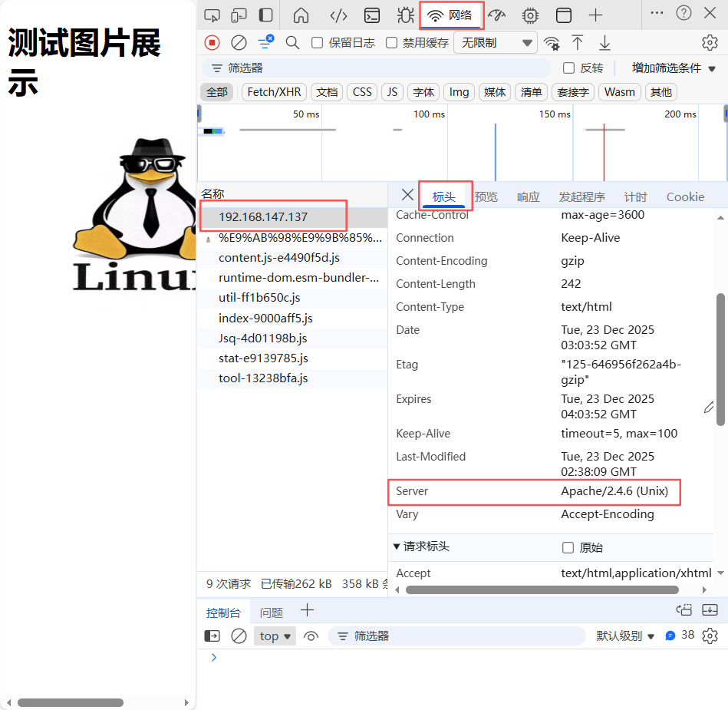Filter requests by Wasm
The height and width of the screenshot is (710, 728).
pos(619,92)
